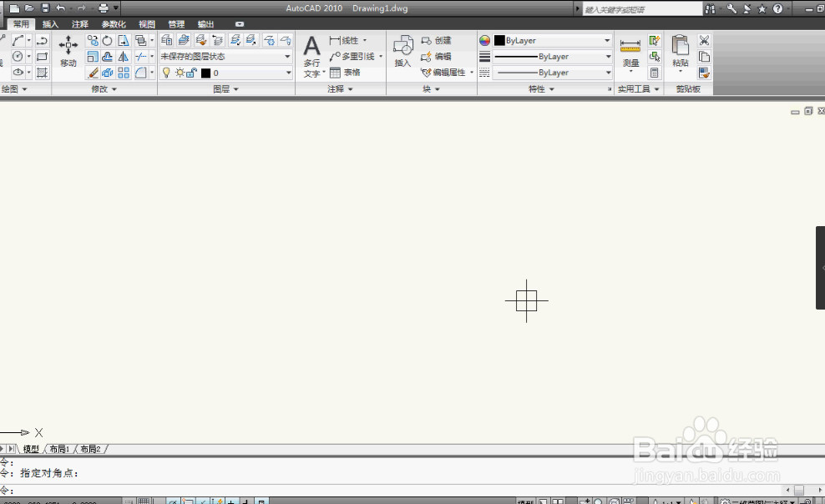
Task: Click the Mirror tool icon
Action: click(x=124, y=57)
